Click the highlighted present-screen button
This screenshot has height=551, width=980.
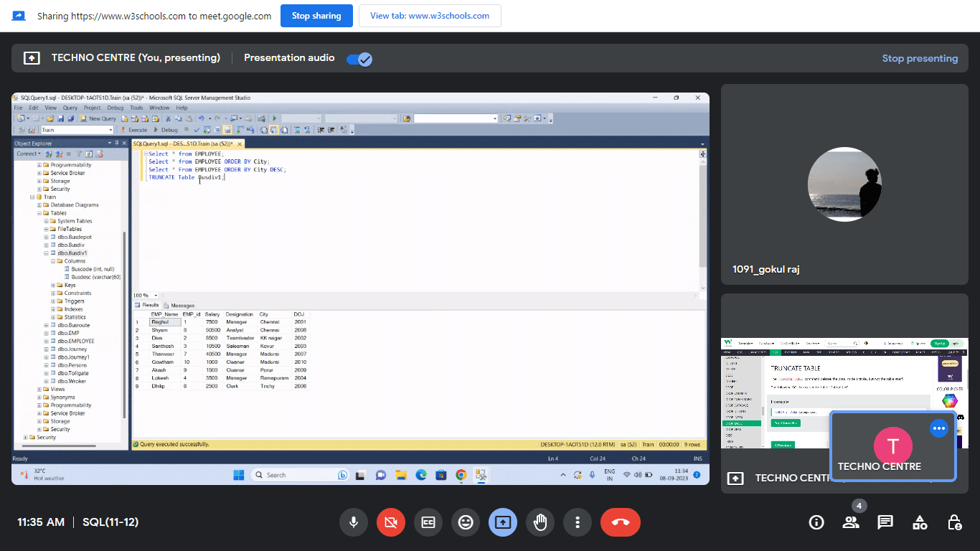coord(503,522)
